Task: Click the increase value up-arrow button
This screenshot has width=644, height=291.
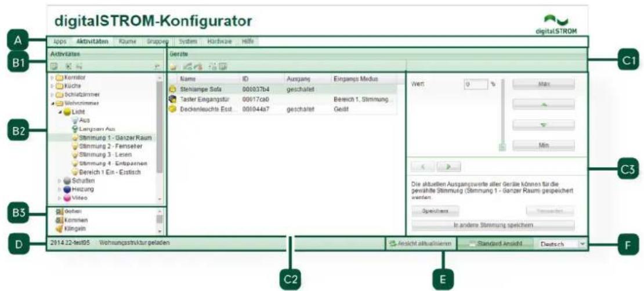Action: (544, 105)
